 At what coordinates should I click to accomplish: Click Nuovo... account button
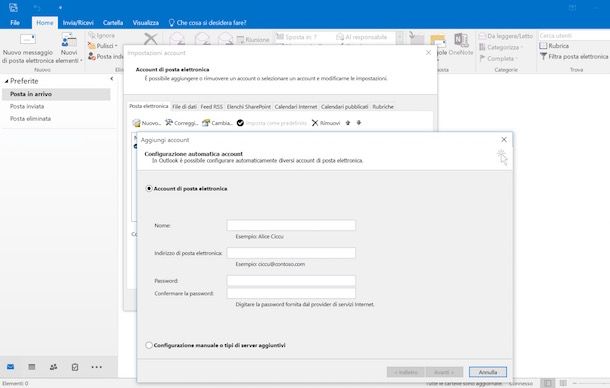pos(147,123)
